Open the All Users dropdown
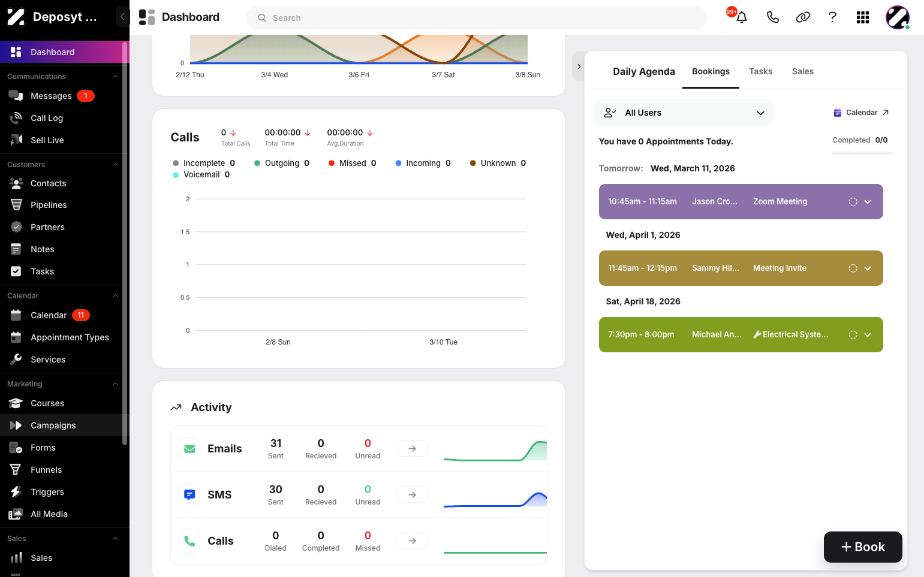 (x=684, y=113)
